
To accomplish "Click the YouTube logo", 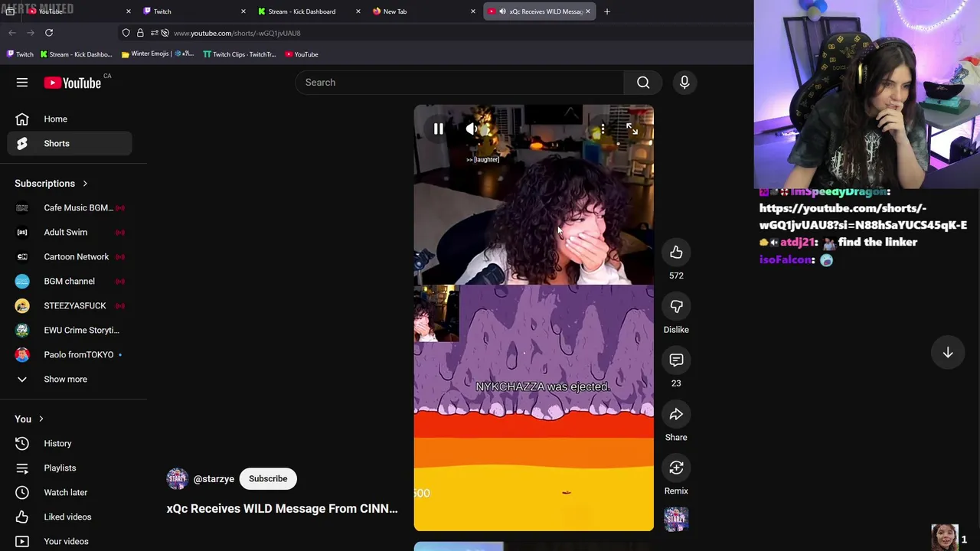I will pyautogui.click(x=72, y=83).
